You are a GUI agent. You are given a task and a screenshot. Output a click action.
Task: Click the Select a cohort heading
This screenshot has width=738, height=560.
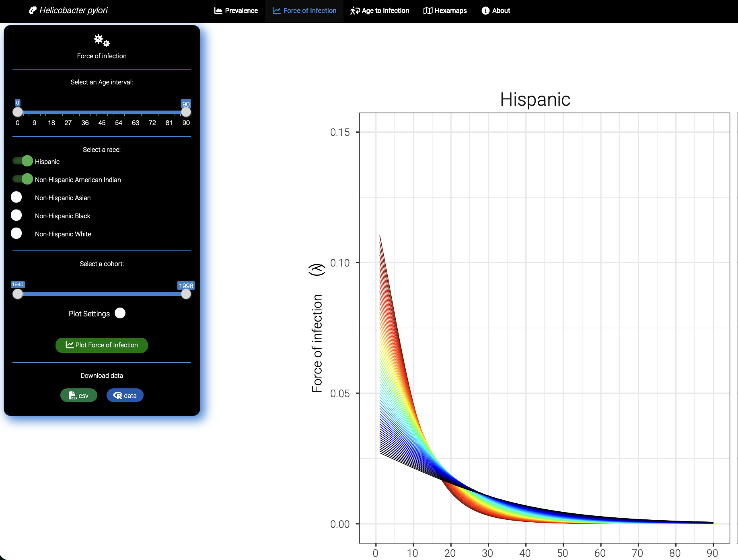click(x=102, y=264)
